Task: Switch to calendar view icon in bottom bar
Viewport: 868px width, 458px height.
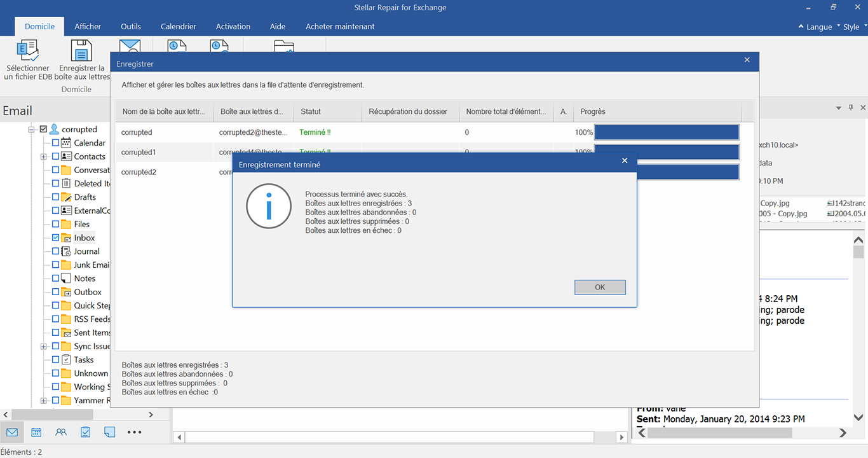Action: [36, 432]
